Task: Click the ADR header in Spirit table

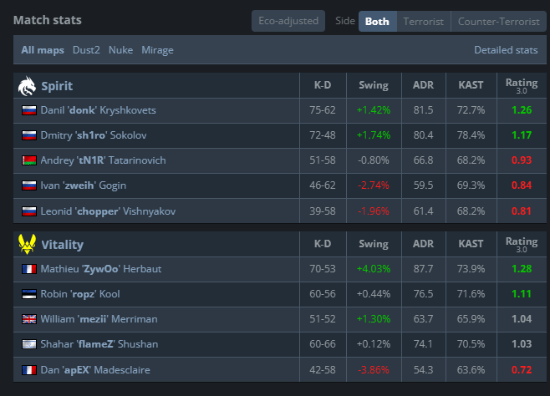Action: tap(423, 85)
